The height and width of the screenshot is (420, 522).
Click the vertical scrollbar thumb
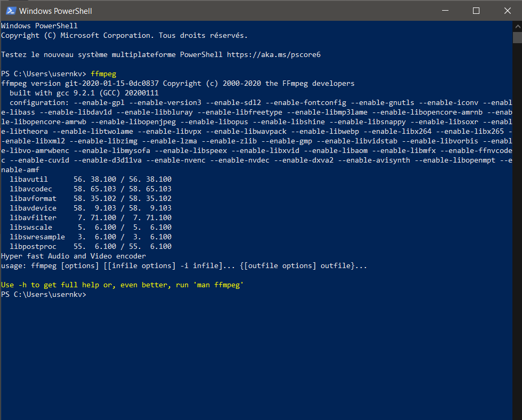point(517,37)
